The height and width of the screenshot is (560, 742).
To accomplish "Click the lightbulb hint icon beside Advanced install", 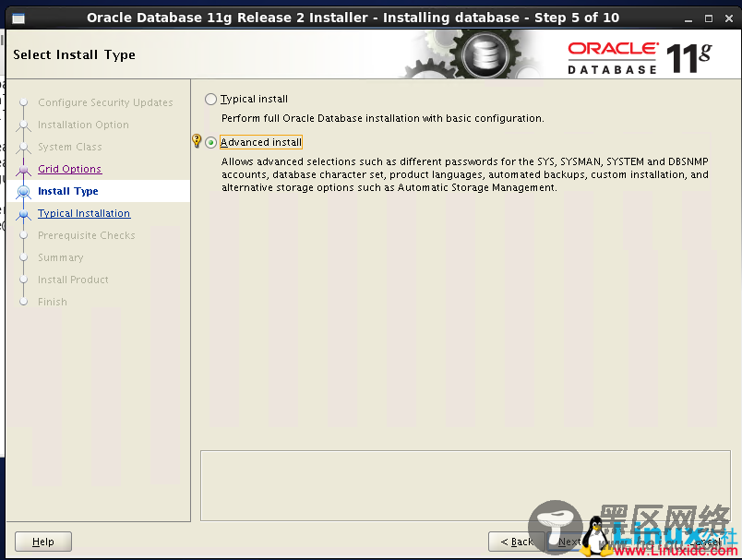I will pyautogui.click(x=197, y=140).
